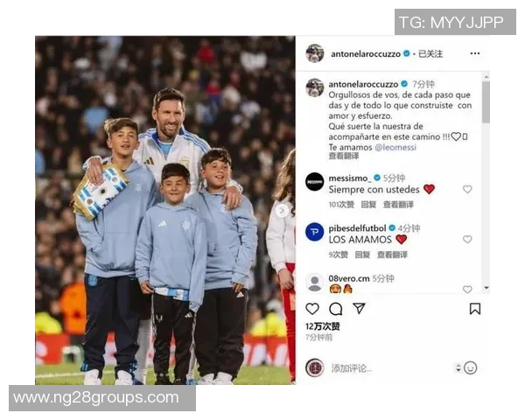Viewport: 525px width, 420px height.
Task: Click the pibesdelfutbol avatar icon
Action: [315, 232]
